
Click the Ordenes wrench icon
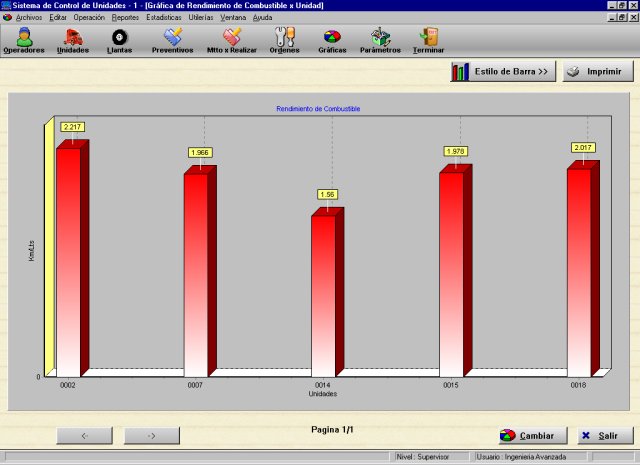tap(284, 39)
